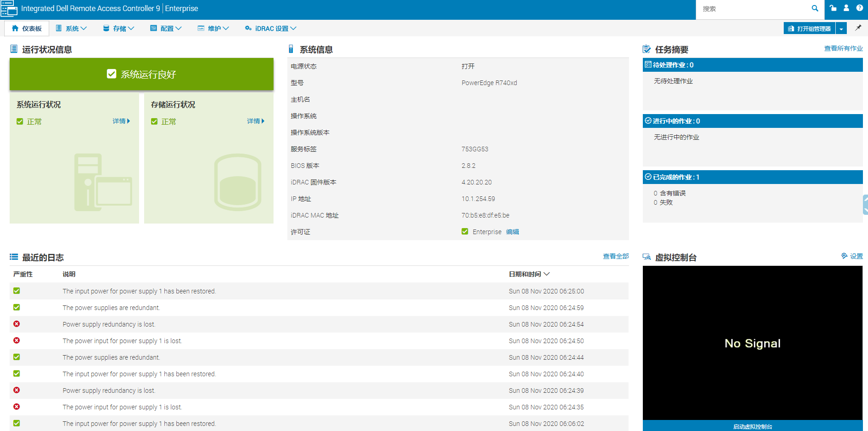The height and width of the screenshot is (431, 868).
Task: Open the help question mark icon
Action: pyautogui.click(x=860, y=8)
